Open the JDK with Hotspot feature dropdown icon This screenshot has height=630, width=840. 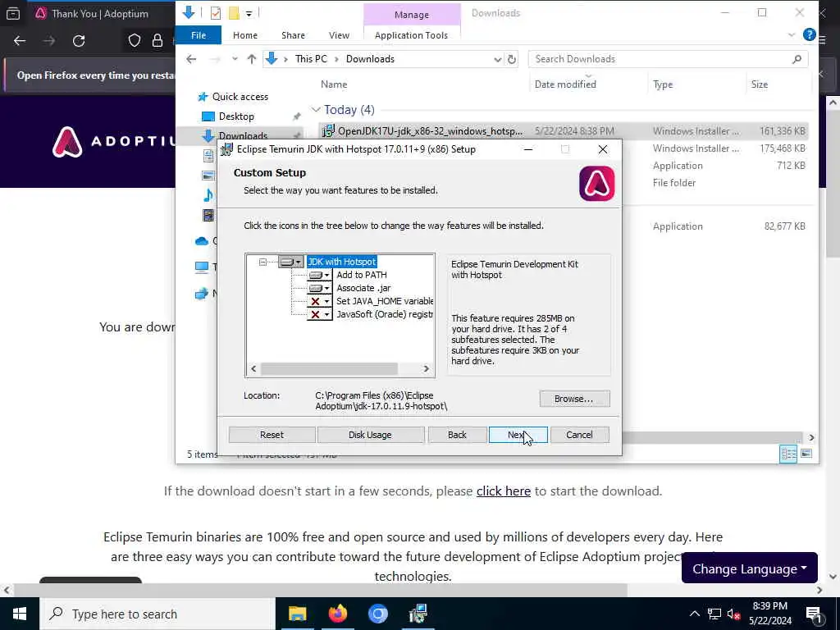291,262
